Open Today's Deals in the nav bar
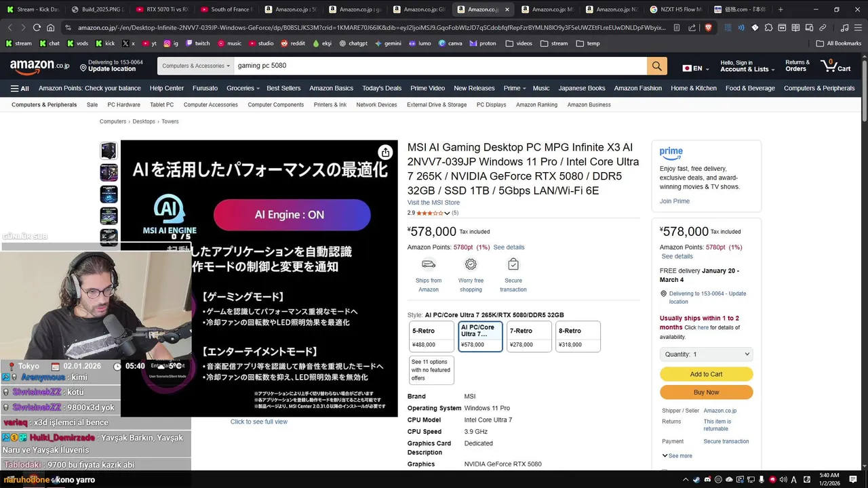Screen dimensions: 868x488 (382, 88)
